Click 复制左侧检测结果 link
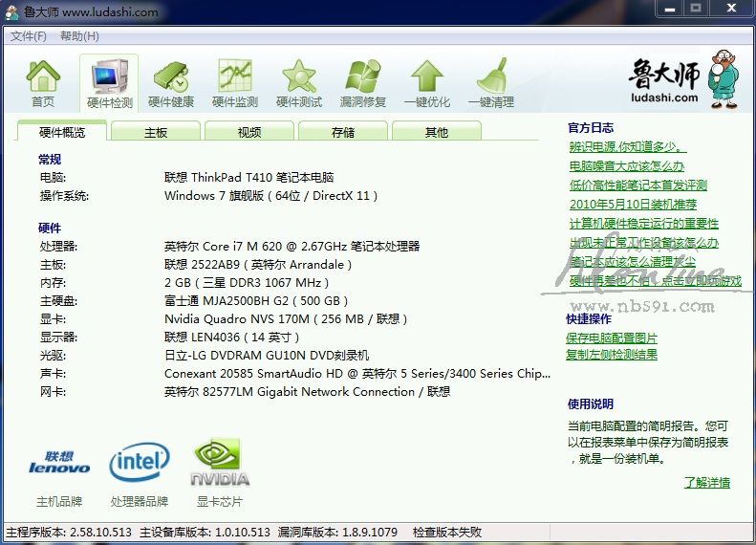 [x=612, y=355]
